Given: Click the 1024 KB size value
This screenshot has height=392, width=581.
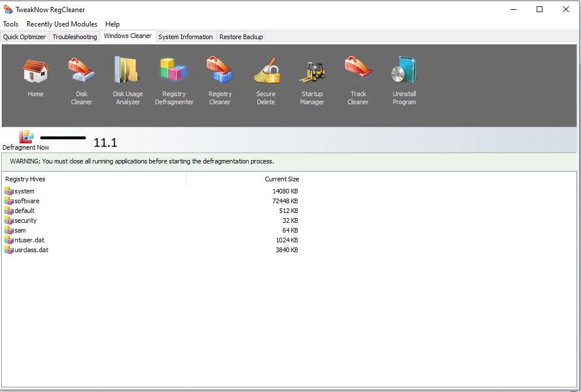Looking at the screenshot, I should click(287, 240).
